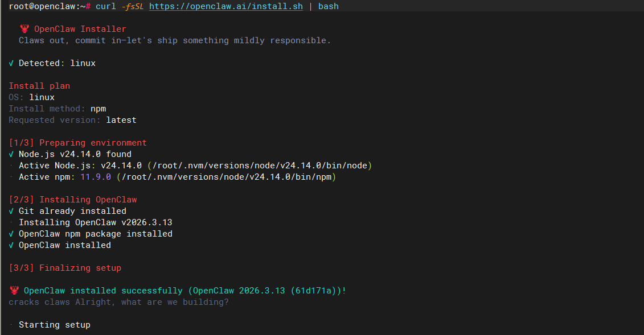Screen dimensions: 644x335
Task: Click 'cracks claws Alright, what are we building?' line
Action: tap(118, 302)
